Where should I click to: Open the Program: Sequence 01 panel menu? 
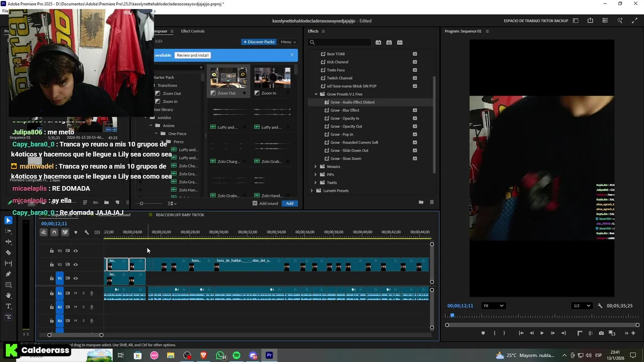pyautogui.click(x=487, y=31)
